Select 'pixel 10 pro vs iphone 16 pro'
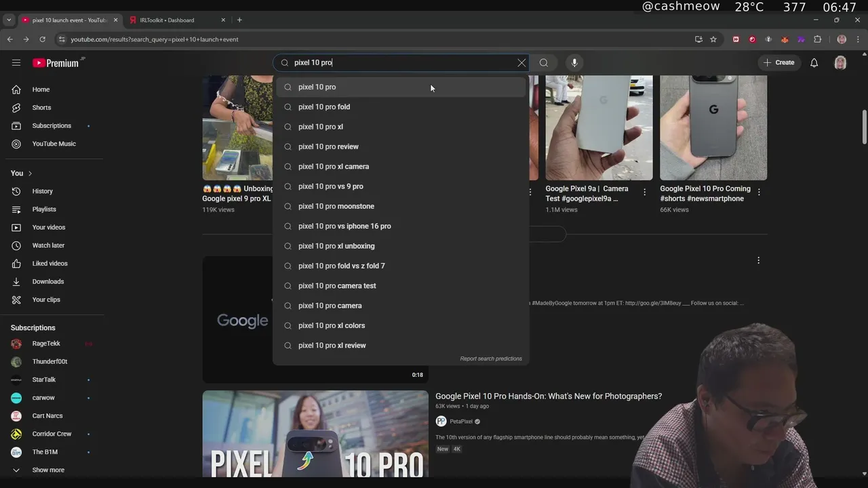The height and width of the screenshot is (488, 868). click(x=401, y=226)
